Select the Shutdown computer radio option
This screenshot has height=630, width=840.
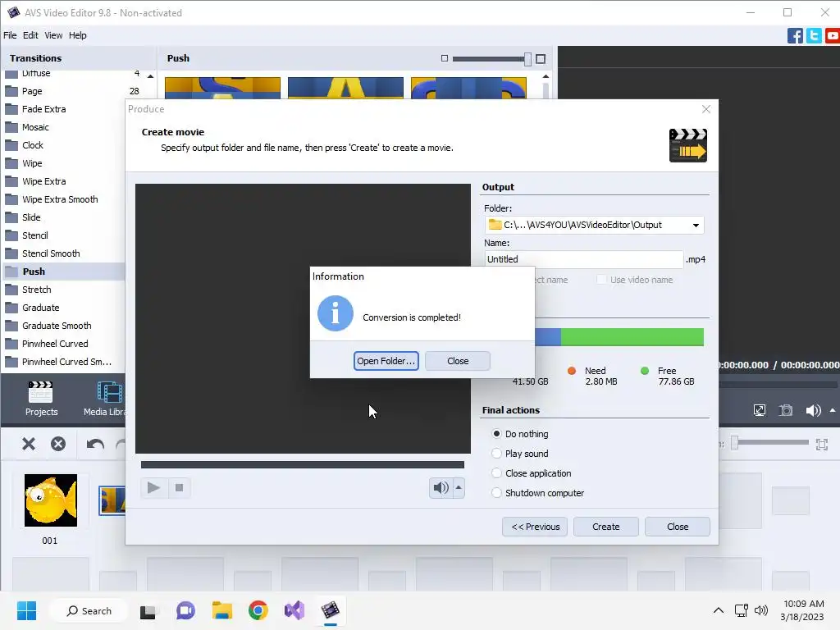click(496, 493)
